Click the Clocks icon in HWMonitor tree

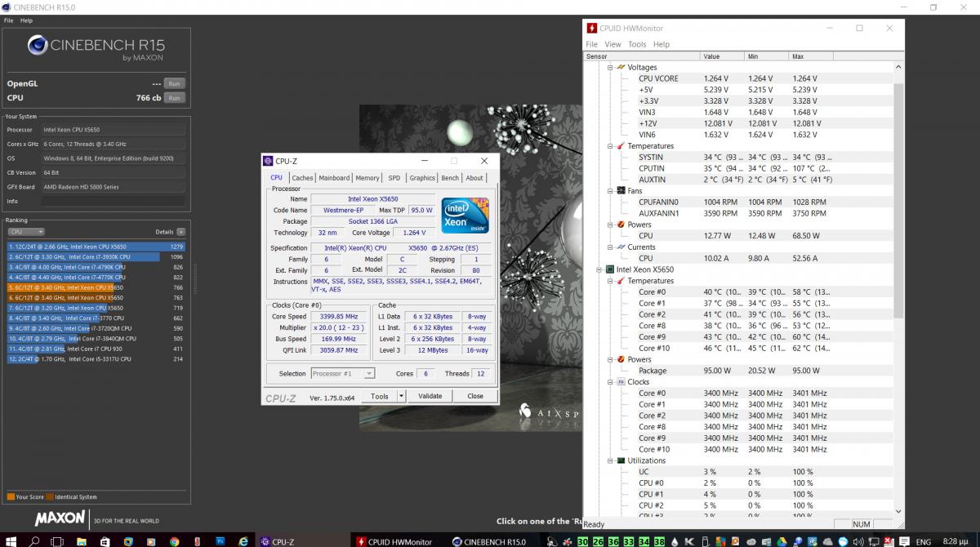[x=621, y=382]
